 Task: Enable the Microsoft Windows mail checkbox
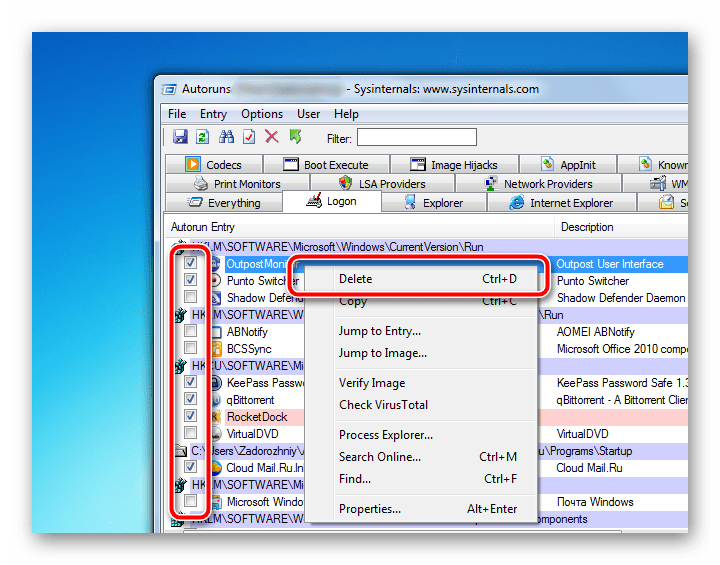coord(190,500)
